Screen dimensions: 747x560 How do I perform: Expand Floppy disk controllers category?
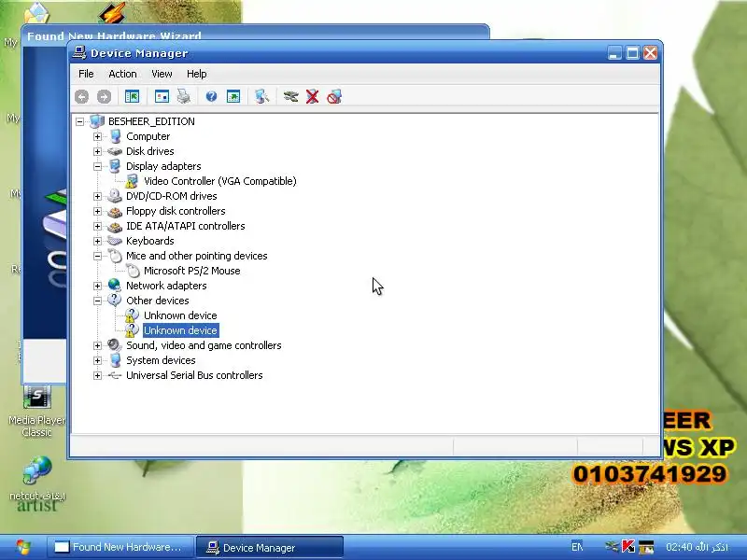coord(98,211)
